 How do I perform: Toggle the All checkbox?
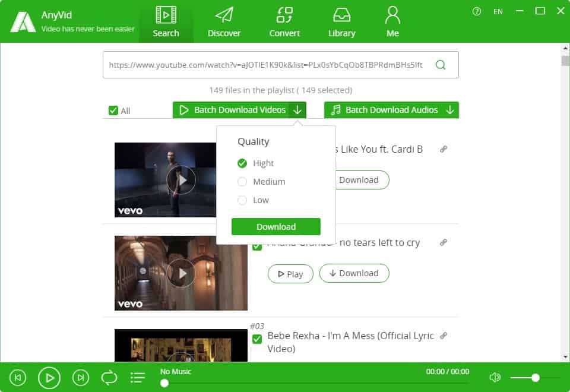point(113,110)
